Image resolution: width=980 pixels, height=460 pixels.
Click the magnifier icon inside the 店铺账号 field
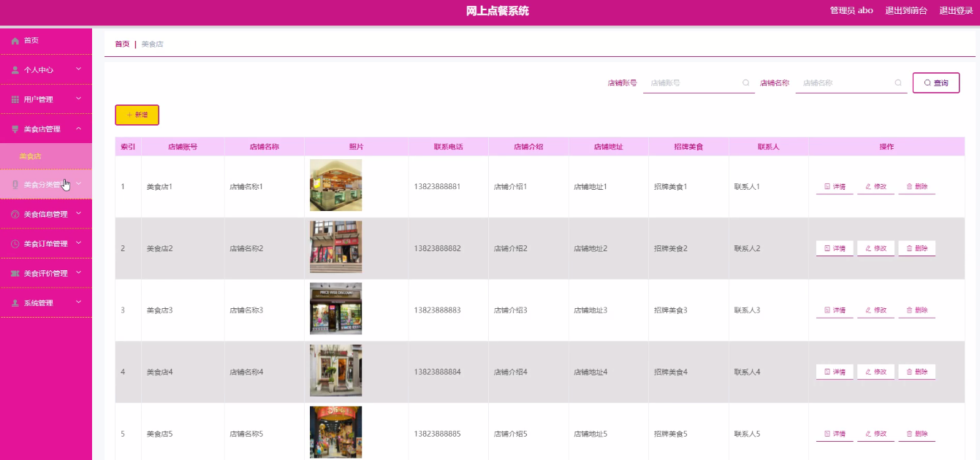(x=745, y=83)
